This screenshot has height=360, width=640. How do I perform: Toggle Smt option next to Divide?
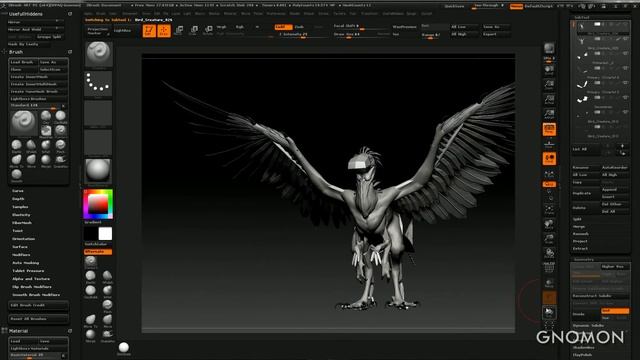point(615,311)
